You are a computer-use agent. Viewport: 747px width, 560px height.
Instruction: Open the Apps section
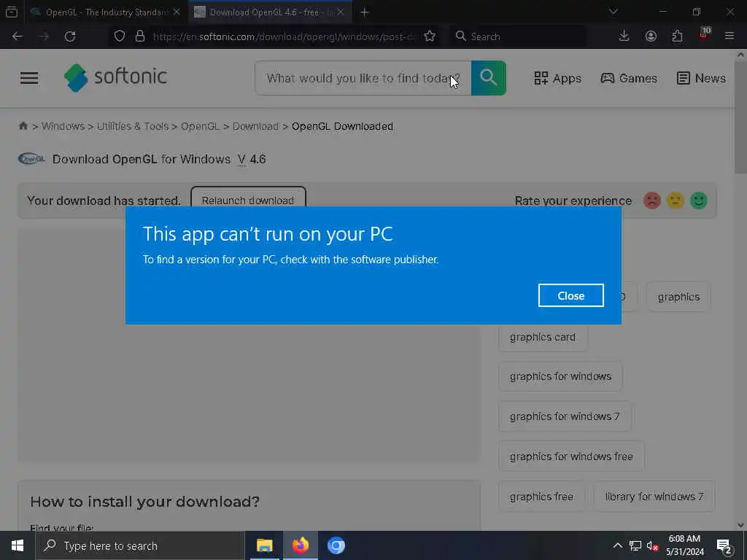(557, 78)
